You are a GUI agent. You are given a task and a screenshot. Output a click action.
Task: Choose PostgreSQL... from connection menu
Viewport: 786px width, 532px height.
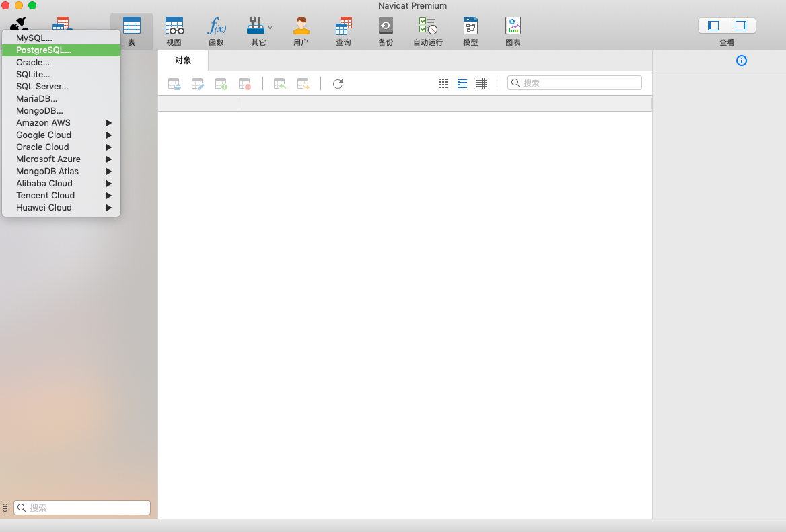pyautogui.click(x=61, y=50)
